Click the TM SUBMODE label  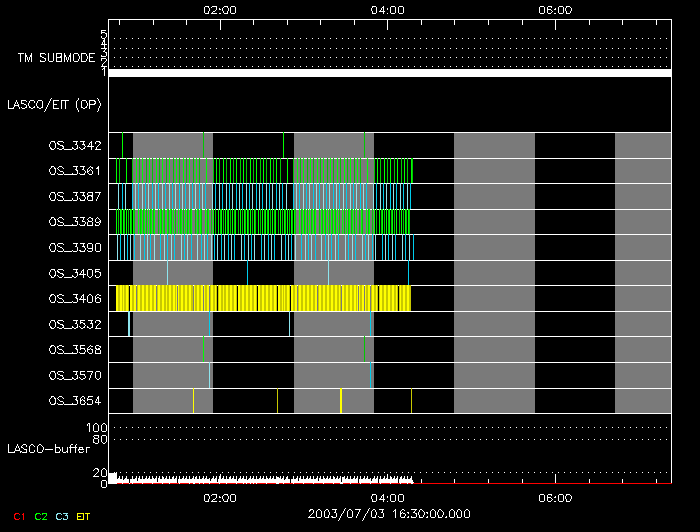click(57, 58)
